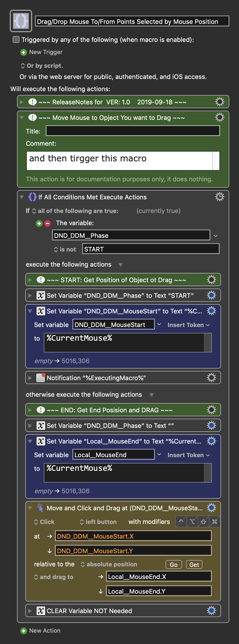Image resolution: width=239 pixels, height=644 pixels.
Task: Click the Get button for mouse position
Action: point(194,565)
